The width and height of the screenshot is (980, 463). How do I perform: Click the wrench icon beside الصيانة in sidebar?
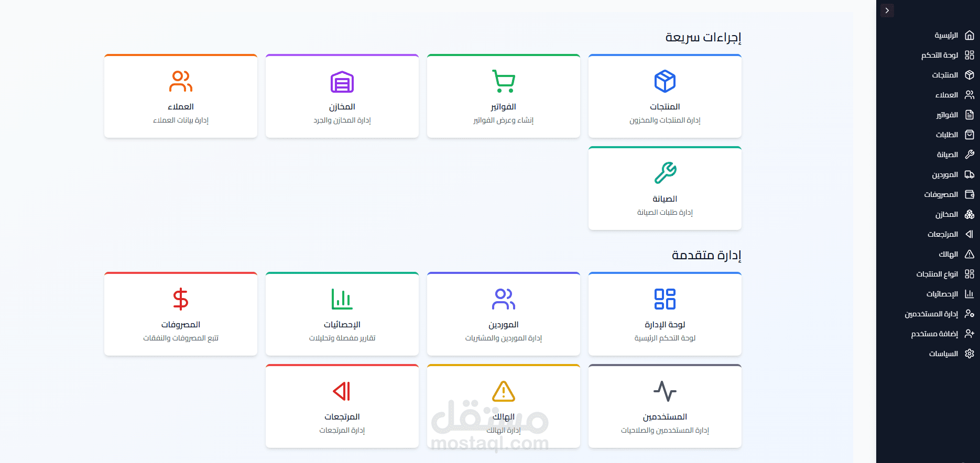point(970,155)
